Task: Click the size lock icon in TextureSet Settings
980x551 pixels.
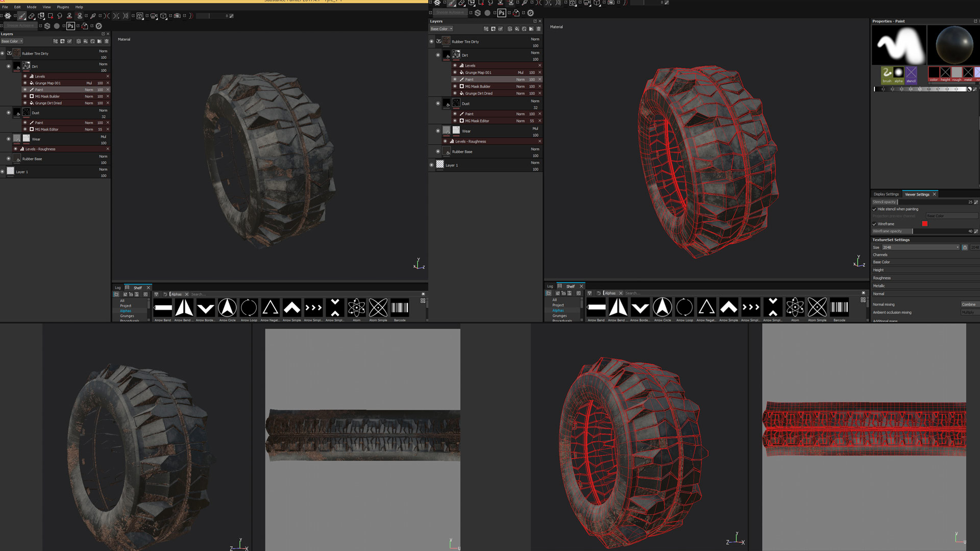Action: 965,247
